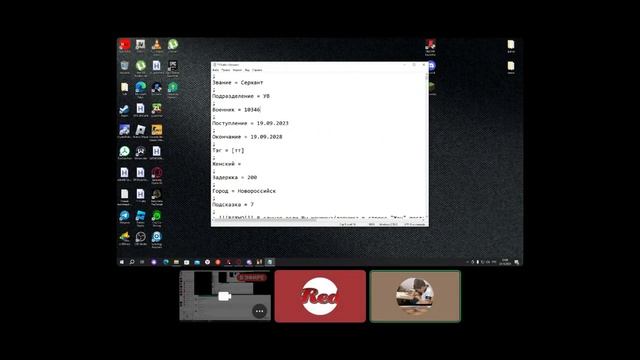Open Microsoft Edge from the taskbar

[166, 262]
